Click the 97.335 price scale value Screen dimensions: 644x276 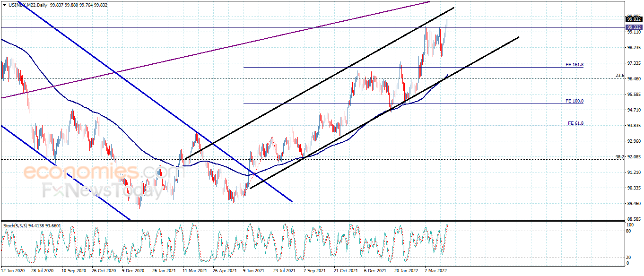point(634,63)
